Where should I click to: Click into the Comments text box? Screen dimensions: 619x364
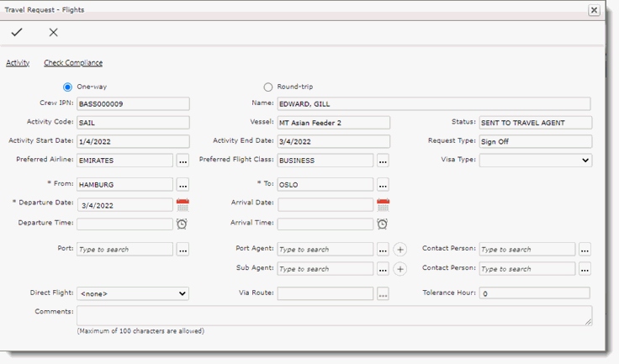coord(334,315)
